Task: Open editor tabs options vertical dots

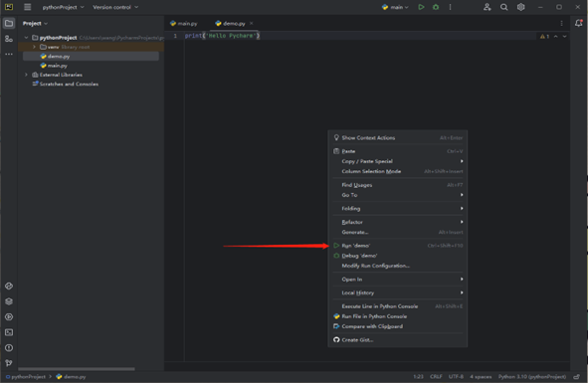Action: coord(561,23)
